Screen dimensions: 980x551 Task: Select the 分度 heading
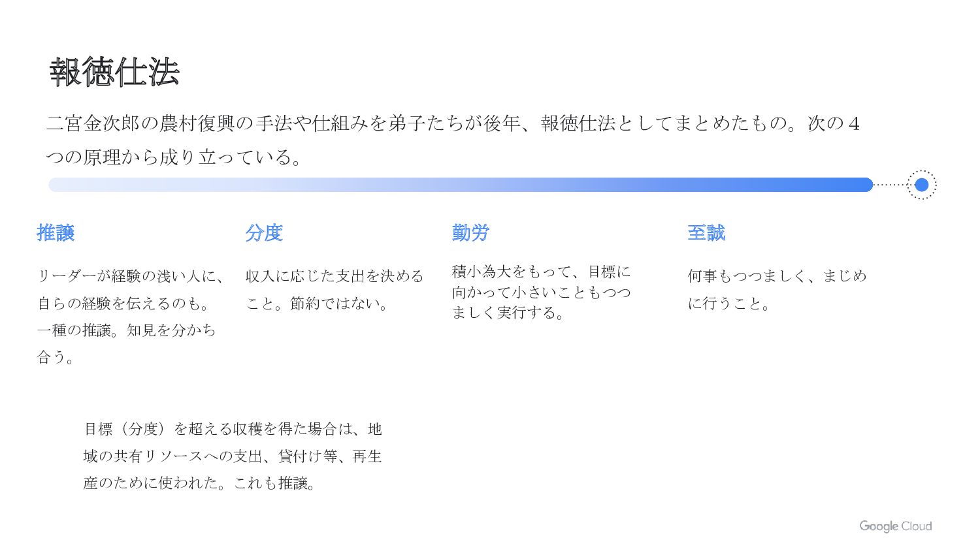(x=264, y=232)
